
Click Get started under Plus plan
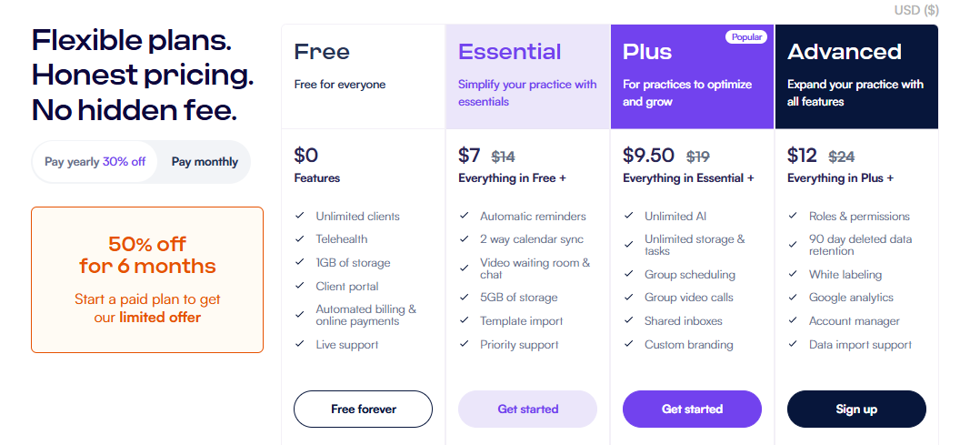click(x=692, y=409)
